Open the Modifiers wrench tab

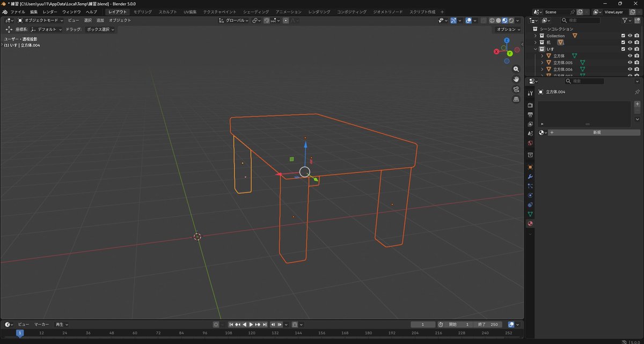(x=530, y=177)
